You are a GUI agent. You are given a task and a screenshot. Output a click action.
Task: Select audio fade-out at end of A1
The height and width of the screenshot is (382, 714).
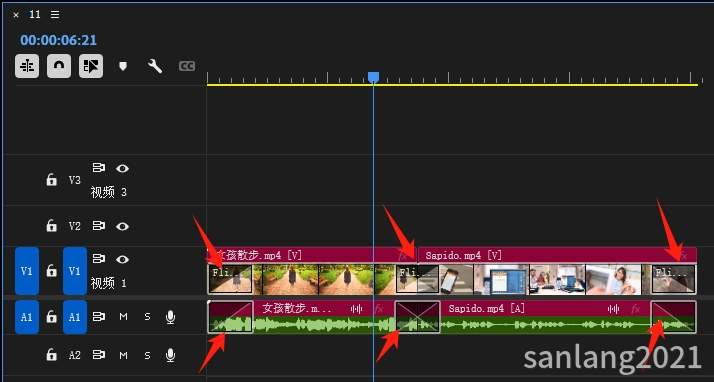[673, 317]
